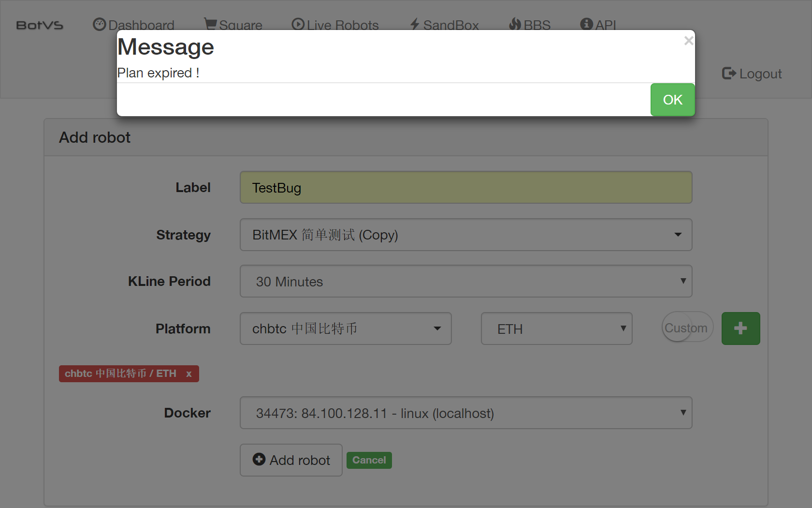Click the Logout link
812x508 pixels.
[752, 74]
